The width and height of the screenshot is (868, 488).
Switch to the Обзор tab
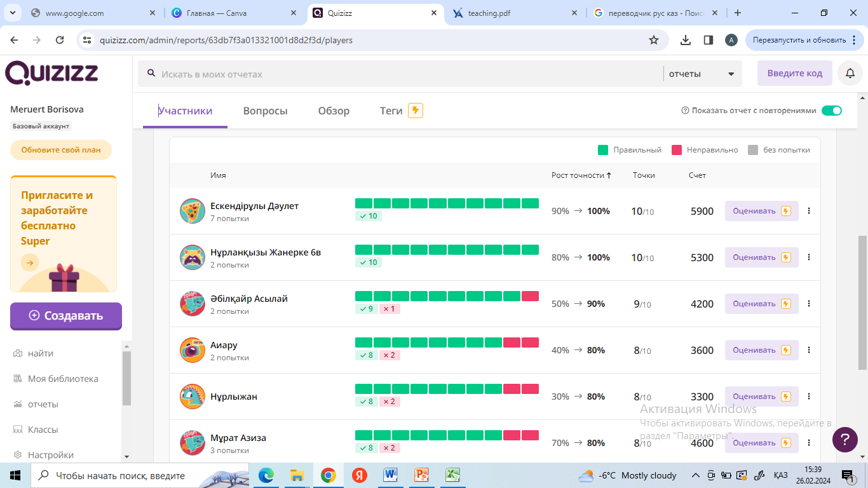334,111
